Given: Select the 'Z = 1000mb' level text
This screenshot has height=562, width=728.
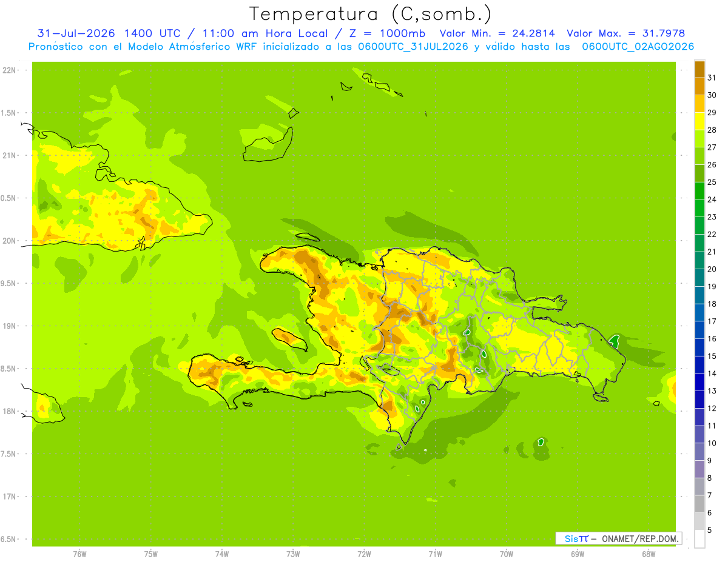Looking at the screenshot, I should coord(386,33).
